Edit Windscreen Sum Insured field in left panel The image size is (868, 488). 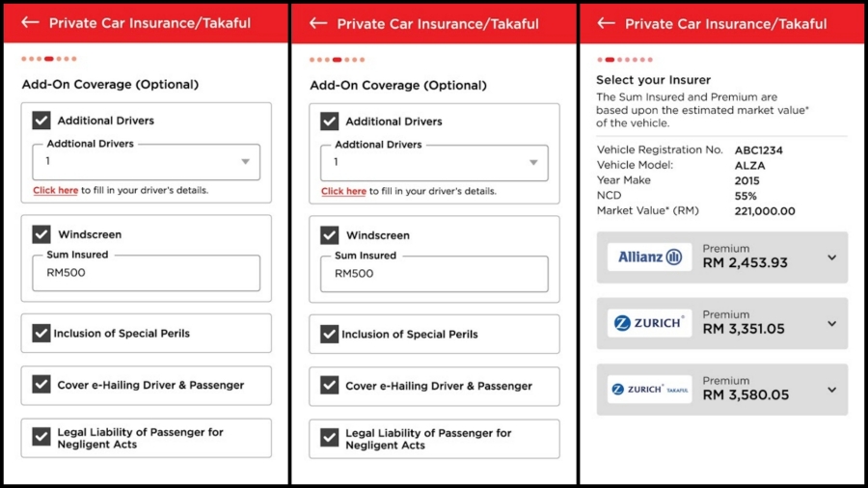pos(147,273)
